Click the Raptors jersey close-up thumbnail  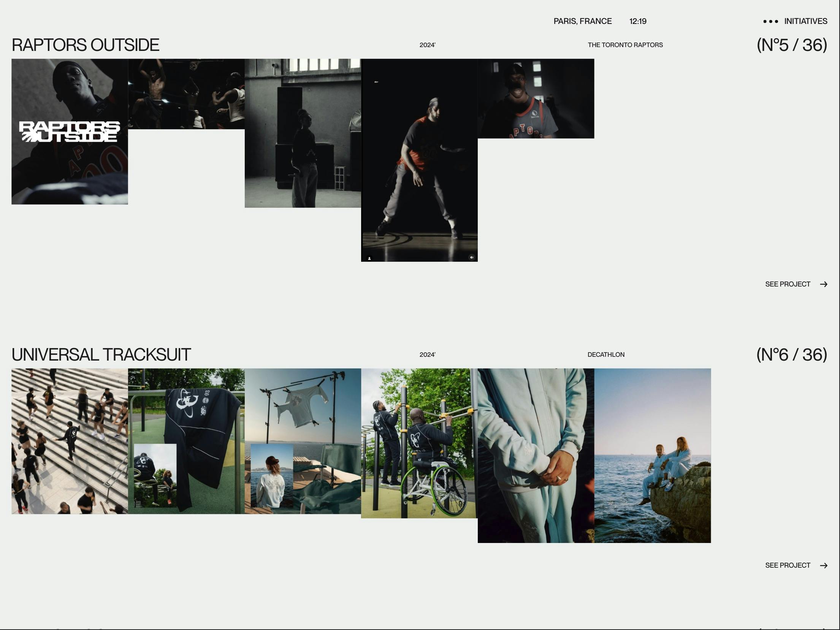click(x=536, y=98)
